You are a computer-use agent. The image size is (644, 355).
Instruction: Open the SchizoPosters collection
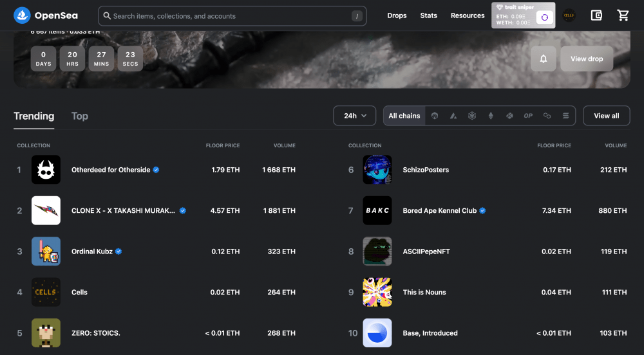tap(426, 170)
